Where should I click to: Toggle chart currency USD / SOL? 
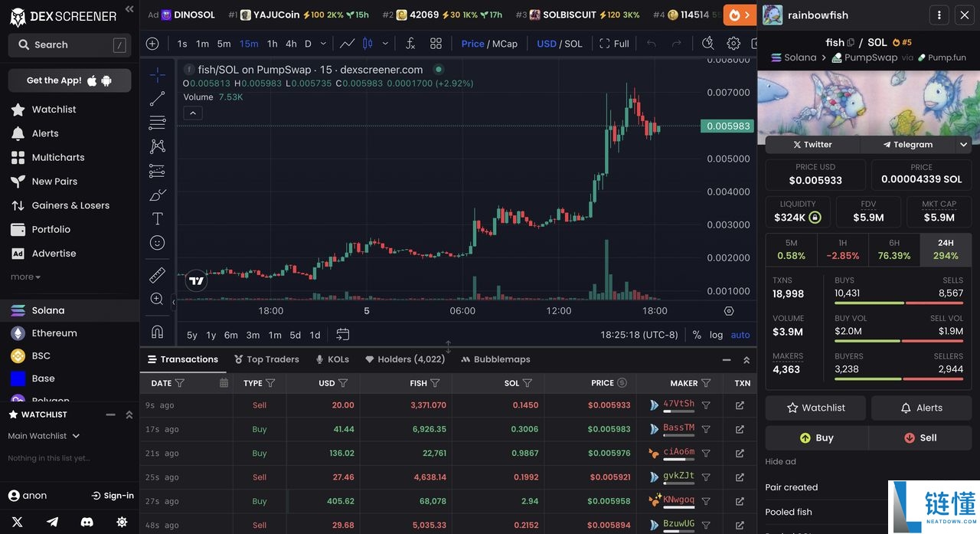pos(560,44)
